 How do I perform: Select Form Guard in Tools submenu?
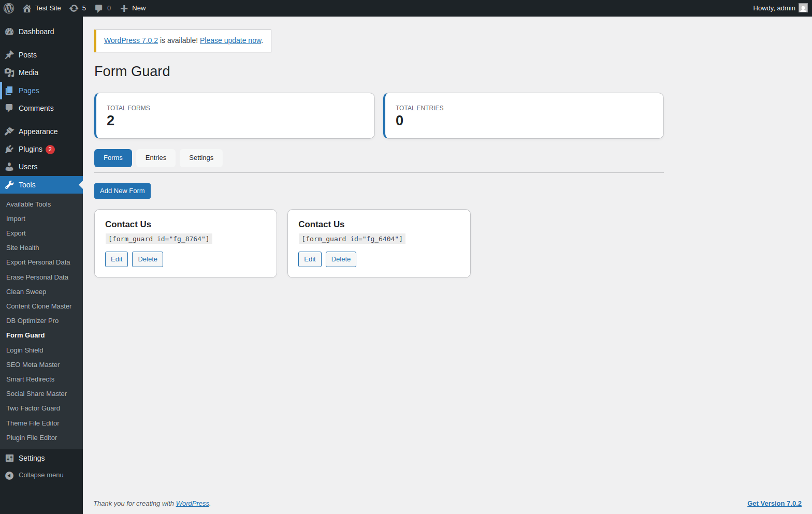click(25, 335)
